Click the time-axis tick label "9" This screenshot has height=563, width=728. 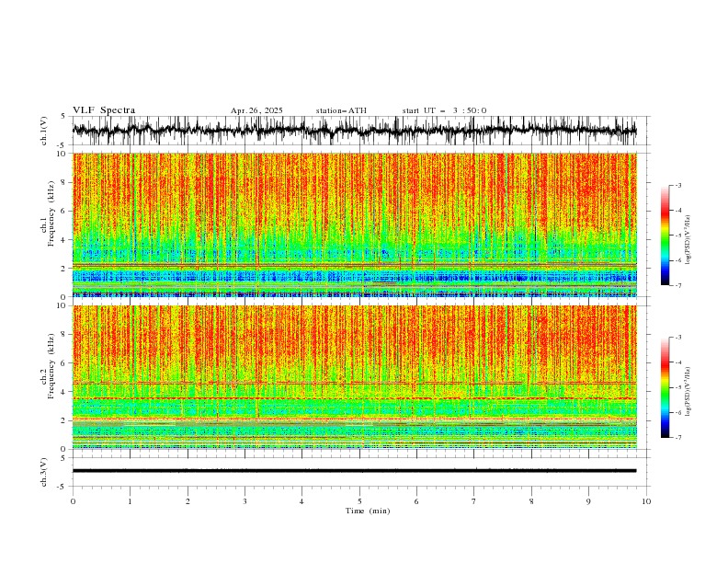(588, 501)
